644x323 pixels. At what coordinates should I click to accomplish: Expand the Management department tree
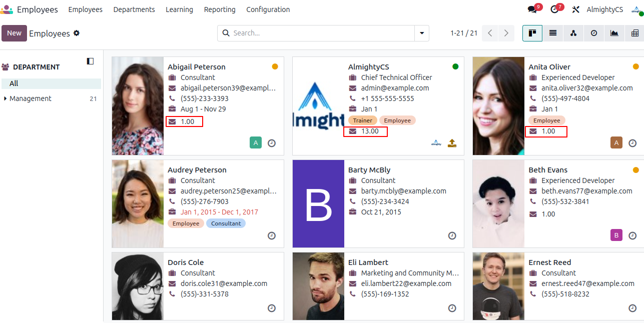pos(5,98)
